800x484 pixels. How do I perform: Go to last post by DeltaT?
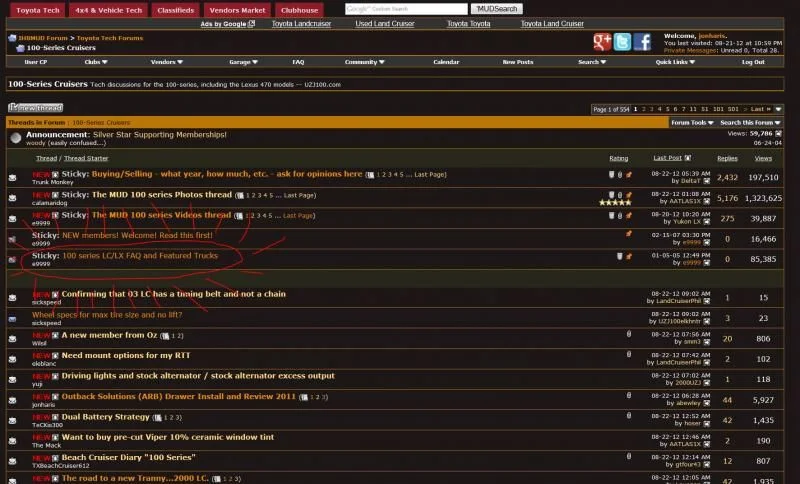707,181
